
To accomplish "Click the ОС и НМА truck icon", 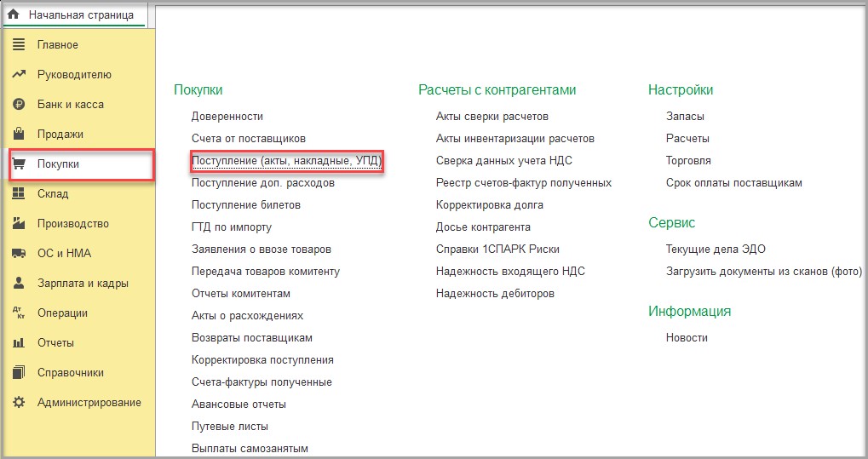I will [x=19, y=253].
